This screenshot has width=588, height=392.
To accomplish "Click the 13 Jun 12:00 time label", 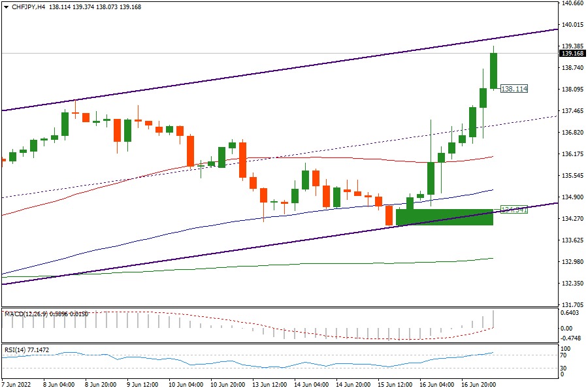I will coord(269,385).
